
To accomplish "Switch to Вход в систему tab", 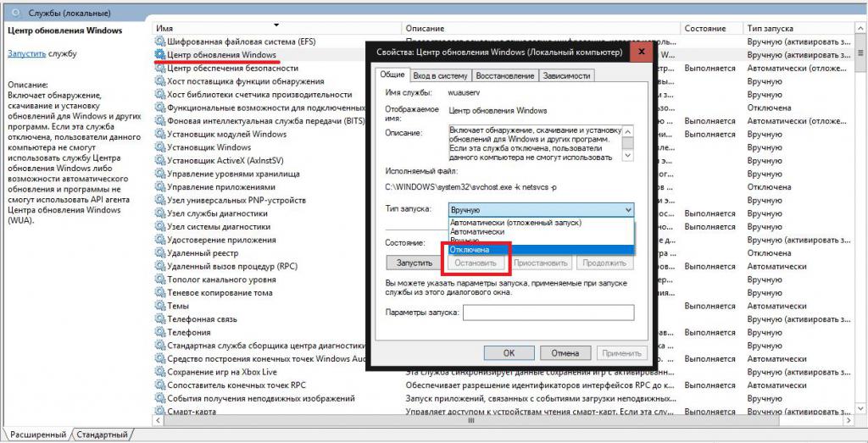I will [441, 75].
